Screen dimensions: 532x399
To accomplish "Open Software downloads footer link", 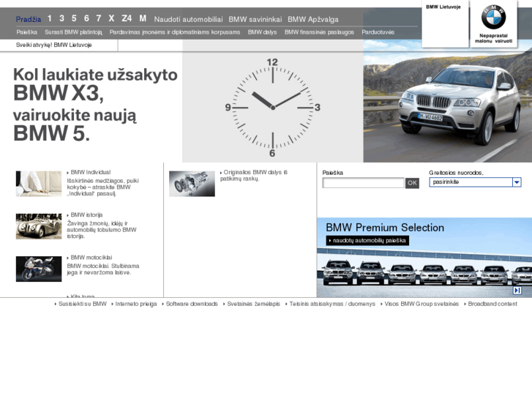I will click(192, 304).
